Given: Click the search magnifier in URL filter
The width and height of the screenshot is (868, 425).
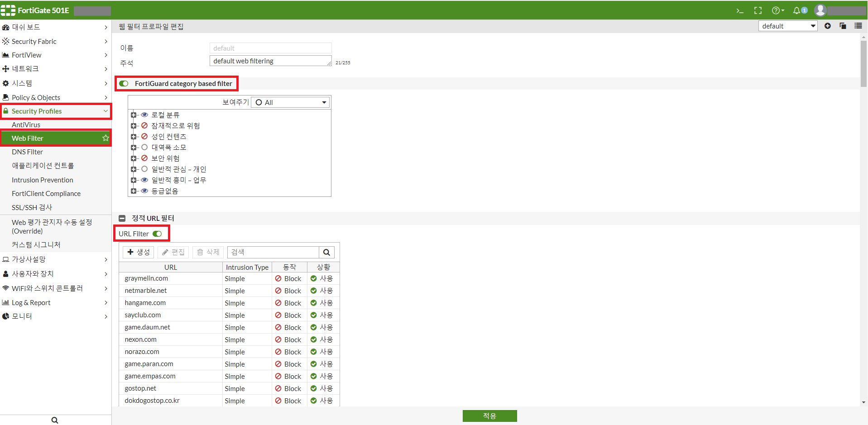Looking at the screenshot, I should coord(326,252).
